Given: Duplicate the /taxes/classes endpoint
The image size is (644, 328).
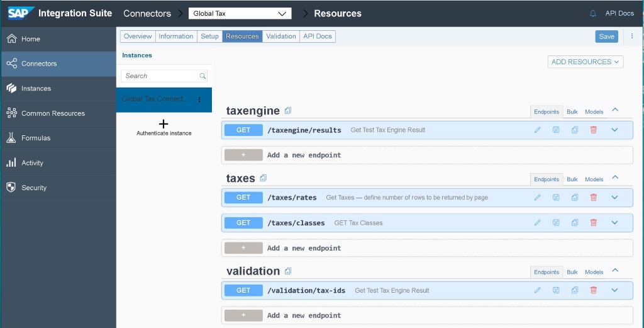Looking at the screenshot, I should tap(575, 223).
